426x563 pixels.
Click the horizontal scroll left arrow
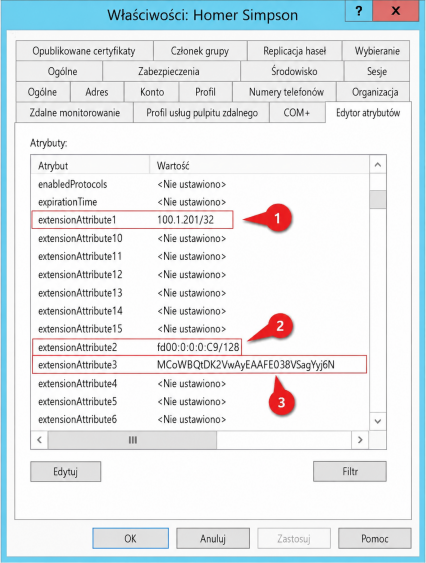(40, 440)
